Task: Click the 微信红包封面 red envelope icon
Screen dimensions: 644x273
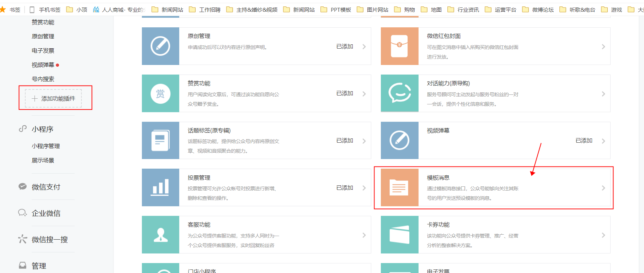Action: (399, 46)
